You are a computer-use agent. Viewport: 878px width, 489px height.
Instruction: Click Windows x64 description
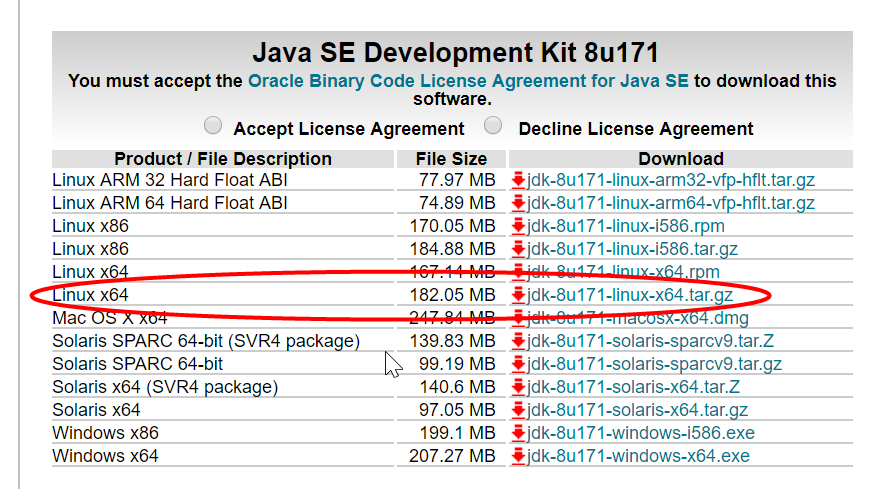[105, 456]
